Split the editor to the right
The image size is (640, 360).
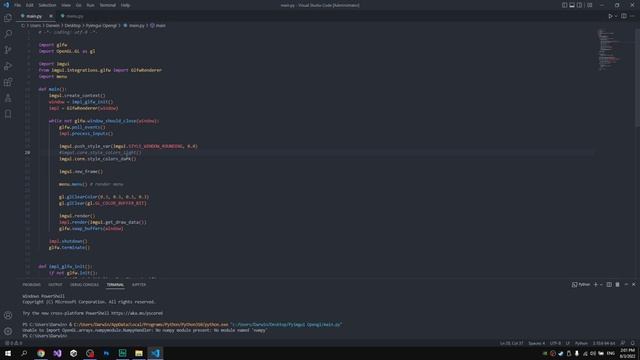pos(624,16)
